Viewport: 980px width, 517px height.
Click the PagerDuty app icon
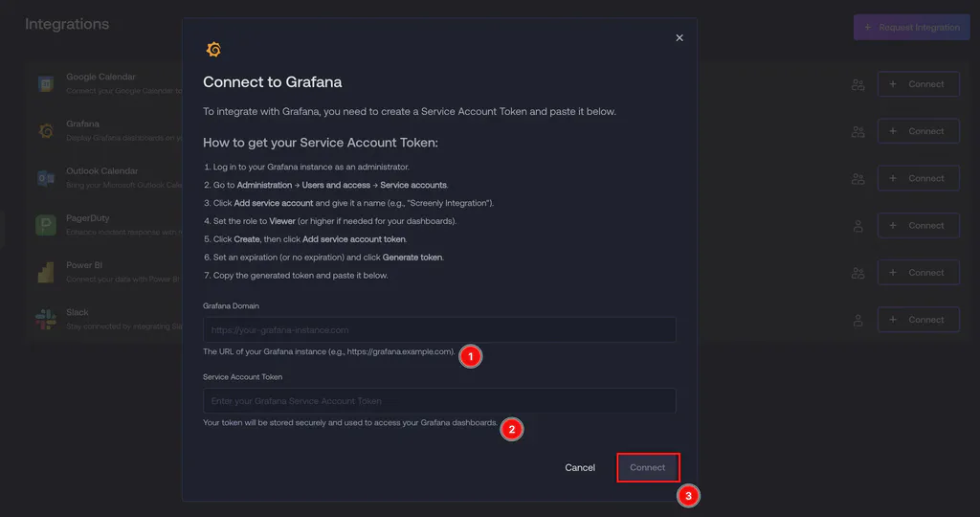coord(46,225)
